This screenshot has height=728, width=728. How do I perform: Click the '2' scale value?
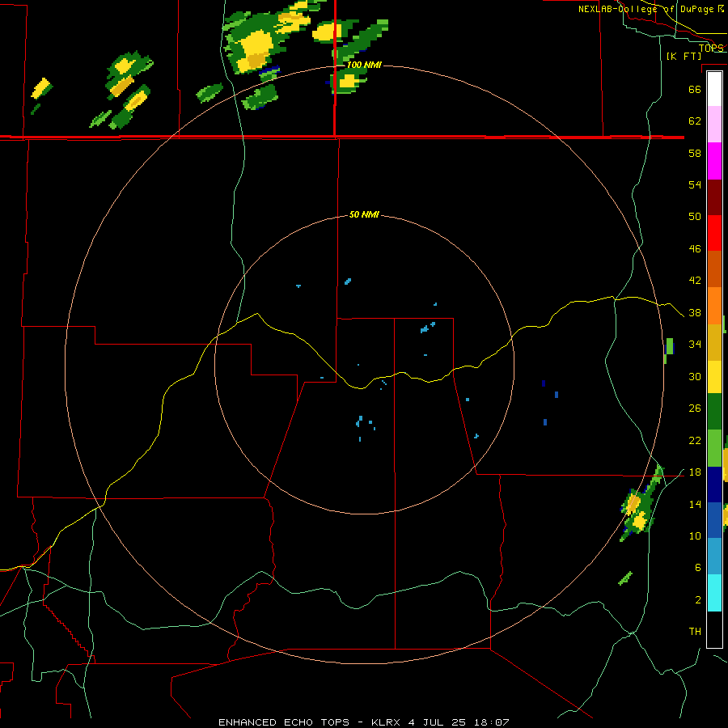coord(698,600)
